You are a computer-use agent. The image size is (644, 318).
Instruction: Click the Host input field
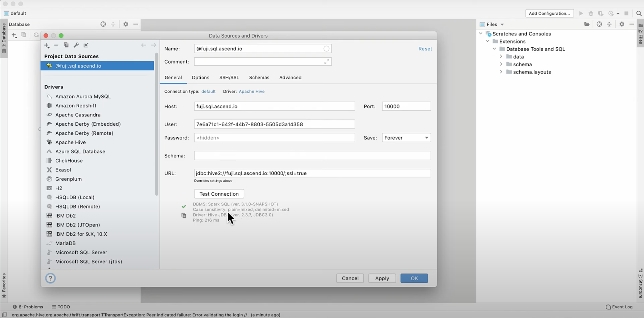(x=274, y=106)
